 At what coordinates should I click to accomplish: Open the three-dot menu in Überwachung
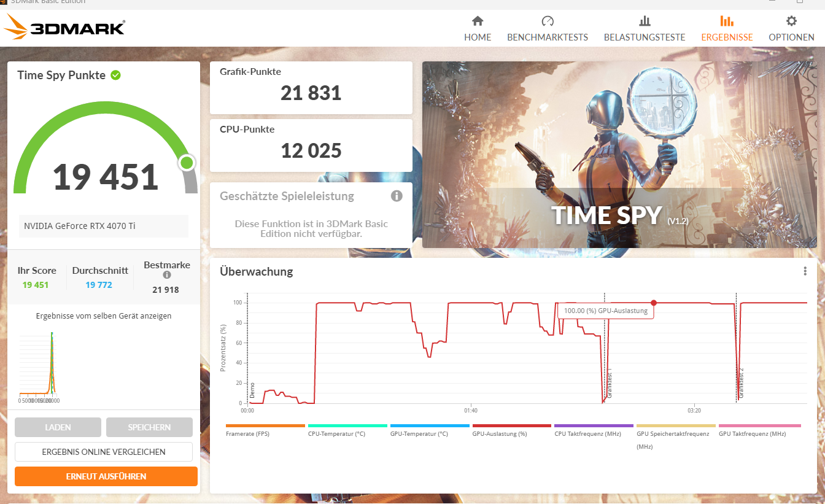point(805,271)
